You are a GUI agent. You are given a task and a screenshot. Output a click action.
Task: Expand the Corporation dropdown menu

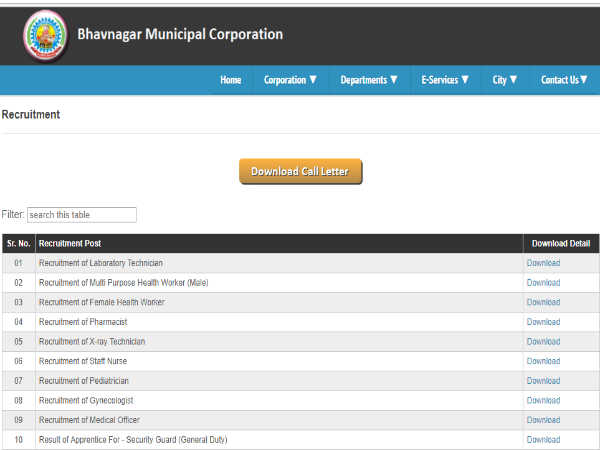[290, 80]
